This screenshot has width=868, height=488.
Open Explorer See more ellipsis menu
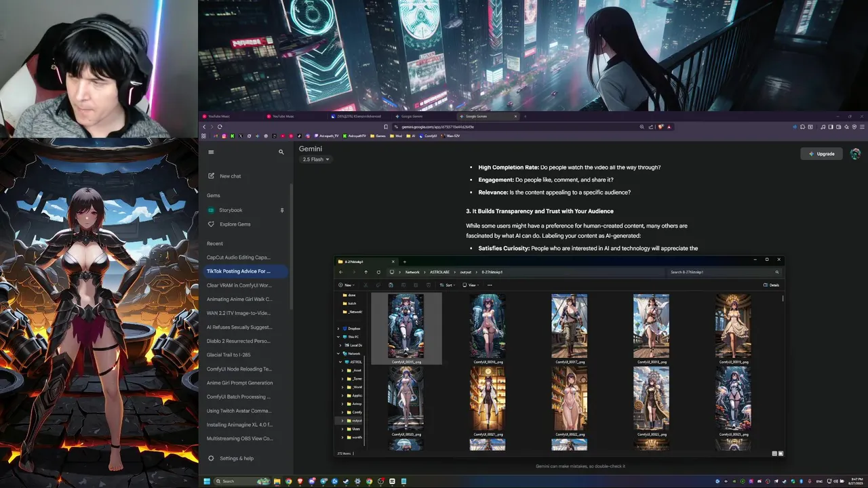490,285
